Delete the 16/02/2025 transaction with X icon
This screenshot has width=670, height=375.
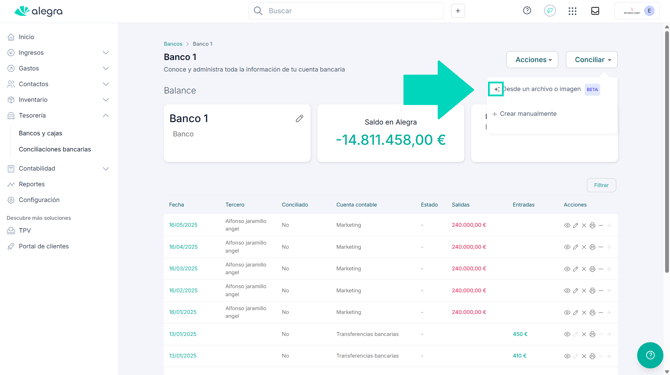(584, 290)
